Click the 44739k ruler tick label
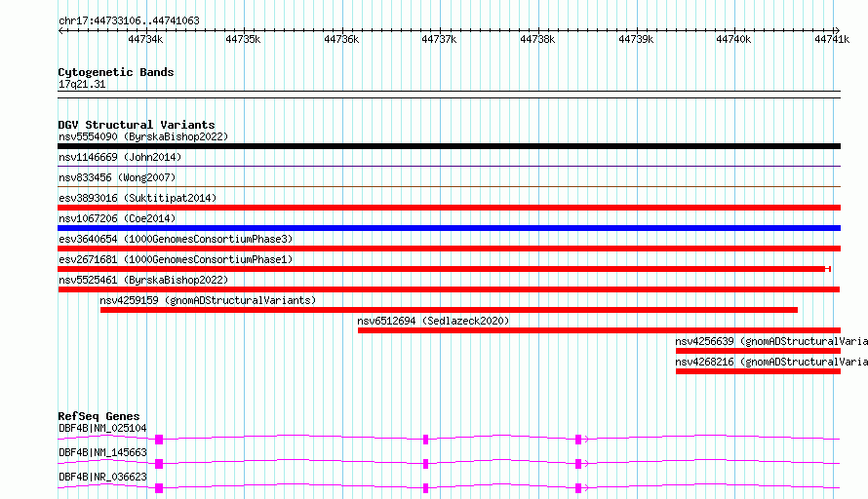Screen dimensions: 868x499 [636, 39]
